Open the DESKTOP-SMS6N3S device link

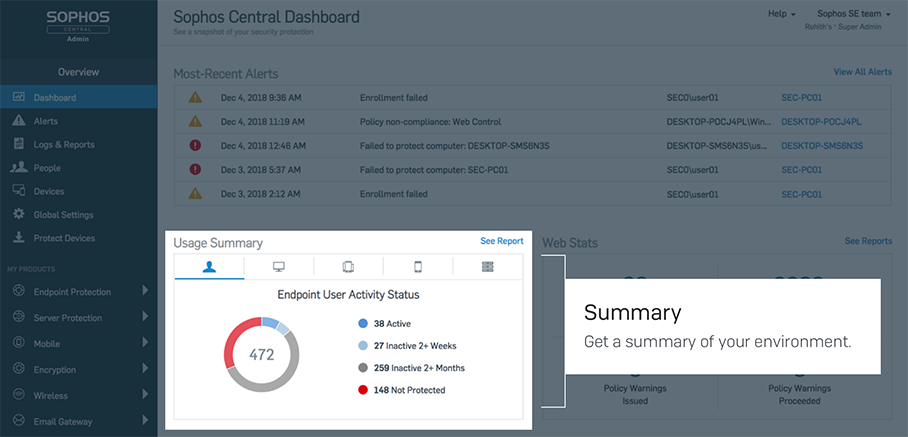(x=822, y=145)
